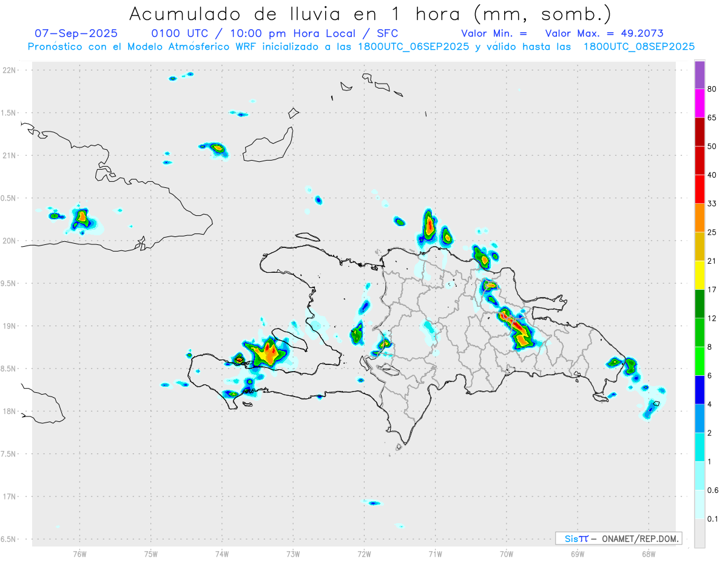The height and width of the screenshot is (562, 728).
Task: Click the legend value '50'
Action: pyautogui.click(x=712, y=147)
